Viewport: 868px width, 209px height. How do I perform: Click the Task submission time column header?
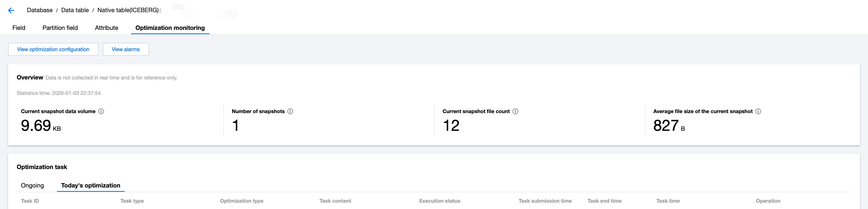pyautogui.click(x=545, y=201)
